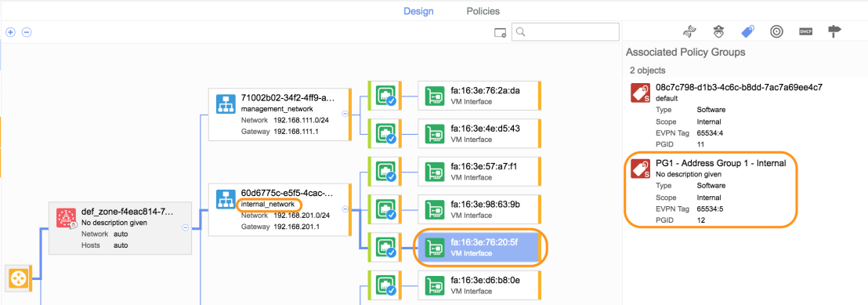Select policy group 08c7c798-d1b3-4c6c-b8dd-7ac7a69ee4c7
The height and width of the screenshot is (305, 868).
739,88
